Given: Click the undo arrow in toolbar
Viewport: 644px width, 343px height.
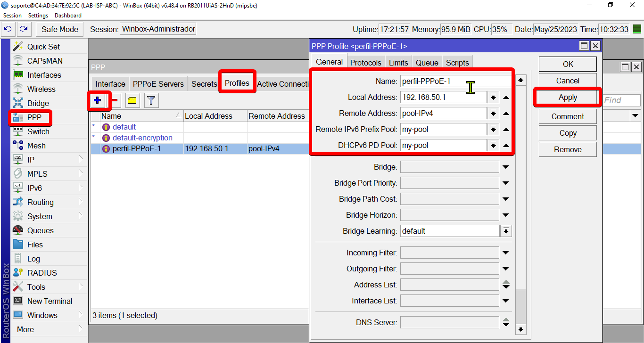Looking at the screenshot, I should tap(8, 29).
